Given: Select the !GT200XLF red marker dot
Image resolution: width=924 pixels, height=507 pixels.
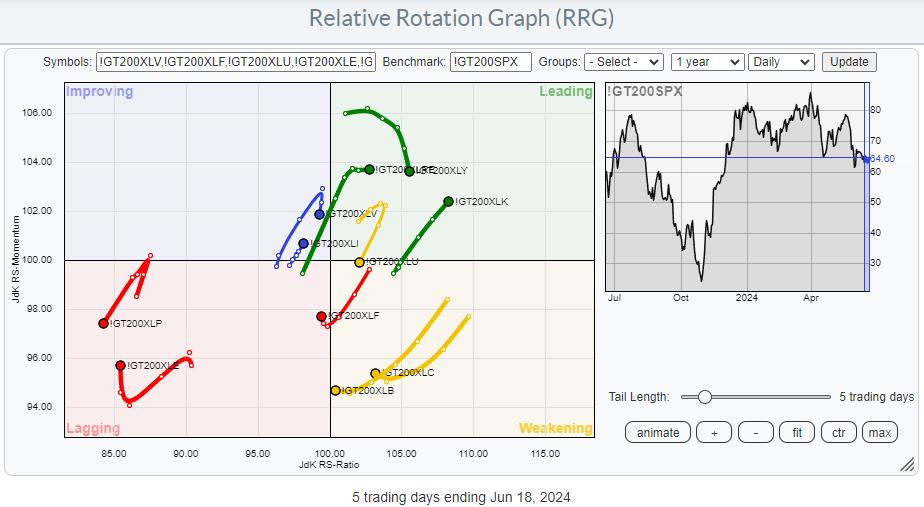Looking at the screenshot, I should [x=322, y=317].
